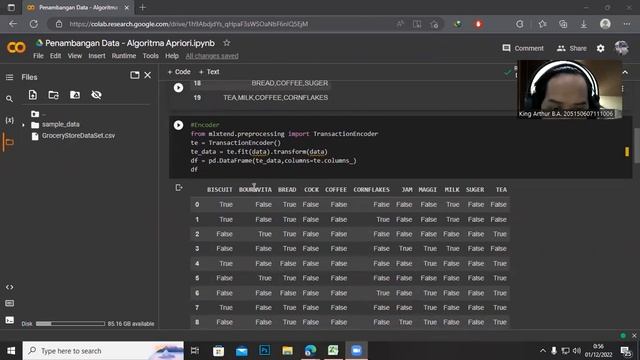640x360 pixels.
Task: Open the Find and replace search icon
Action: (x=9, y=99)
